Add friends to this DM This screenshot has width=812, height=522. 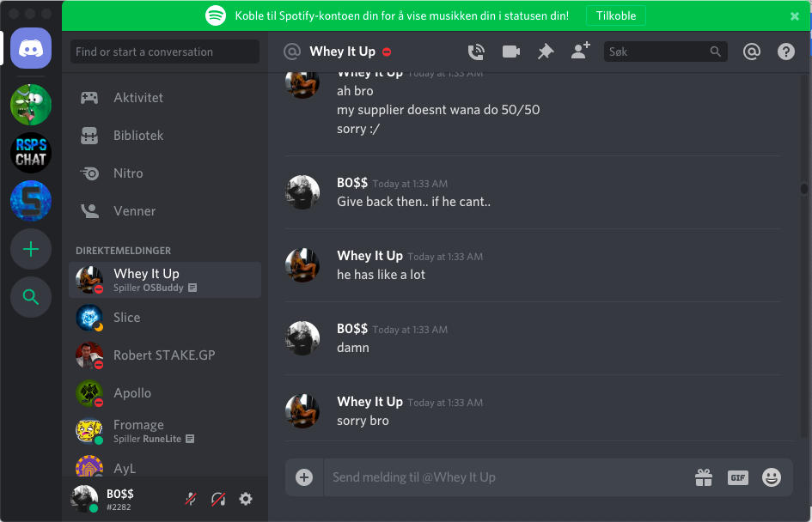tap(581, 51)
